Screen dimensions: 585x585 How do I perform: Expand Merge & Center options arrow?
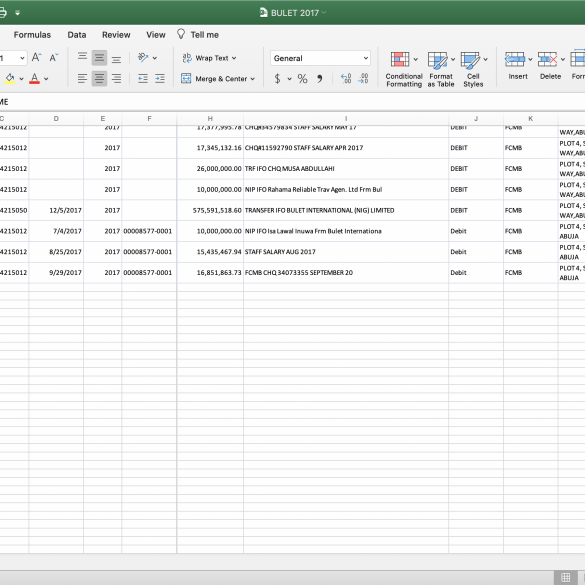(x=253, y=79)
